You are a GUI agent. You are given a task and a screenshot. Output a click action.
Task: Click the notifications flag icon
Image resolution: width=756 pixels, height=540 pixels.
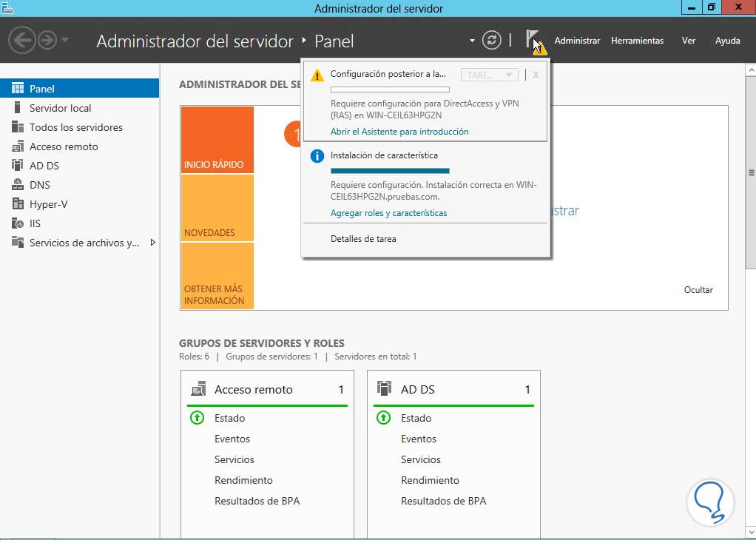tap(536, 42)
